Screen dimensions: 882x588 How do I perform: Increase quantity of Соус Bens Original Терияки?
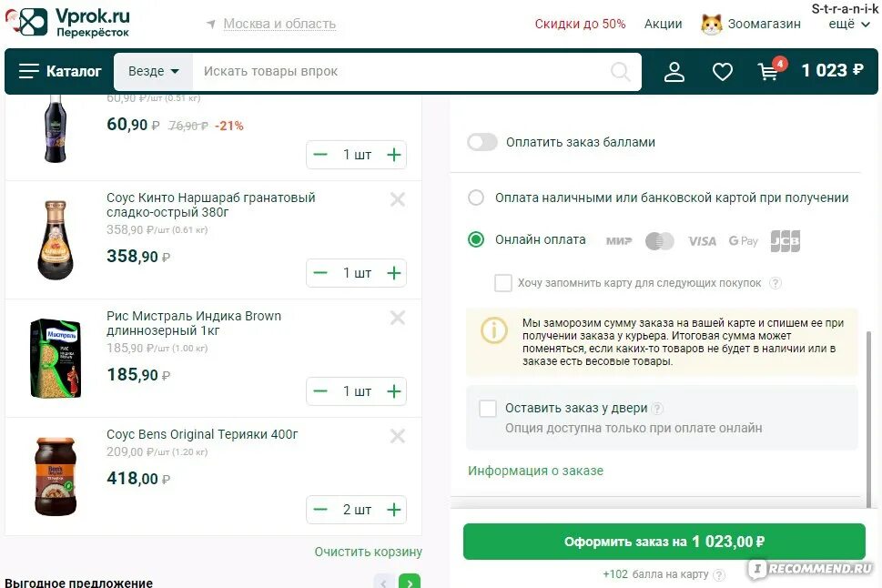tap(394, 510)
